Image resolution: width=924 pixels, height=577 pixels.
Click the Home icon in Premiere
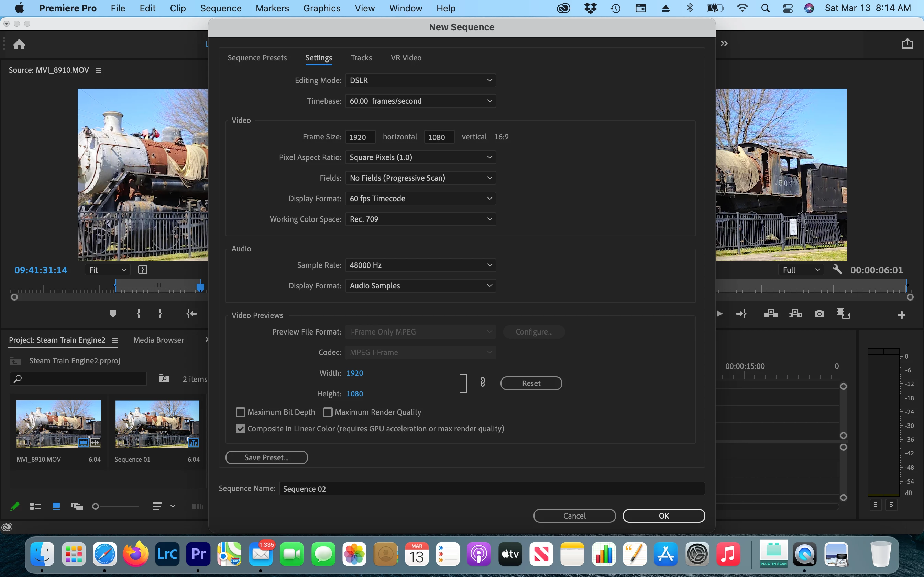19,45
